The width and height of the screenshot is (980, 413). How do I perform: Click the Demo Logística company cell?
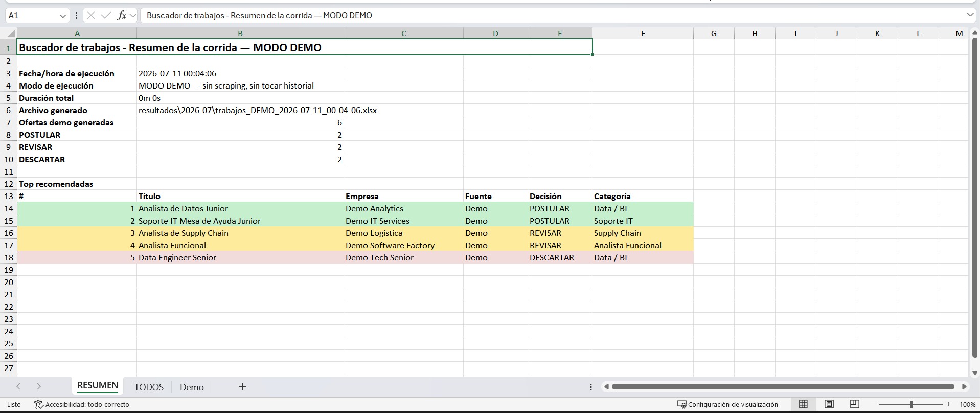click(404, 233)
